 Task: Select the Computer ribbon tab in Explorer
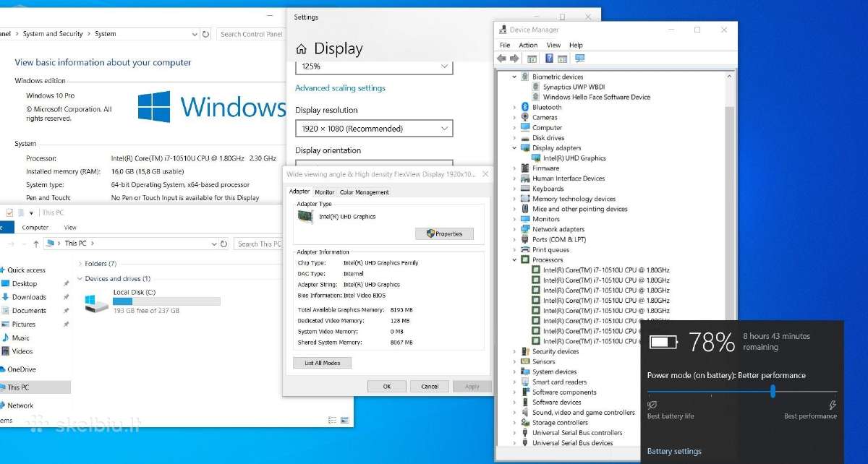click(35, 227)
